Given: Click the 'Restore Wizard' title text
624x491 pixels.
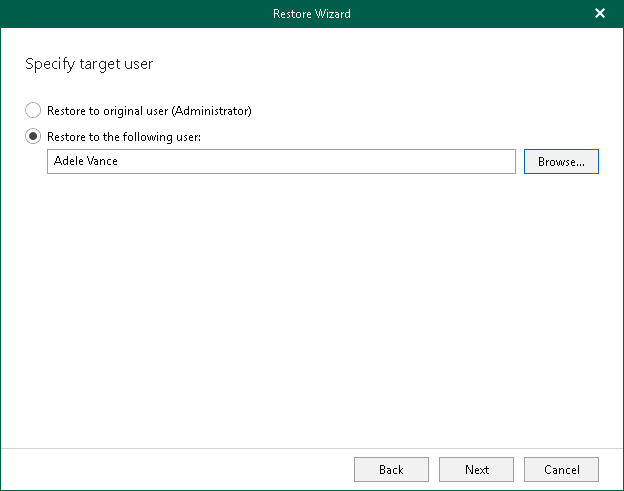Looking at the screenshot, I should click(311, 14).
